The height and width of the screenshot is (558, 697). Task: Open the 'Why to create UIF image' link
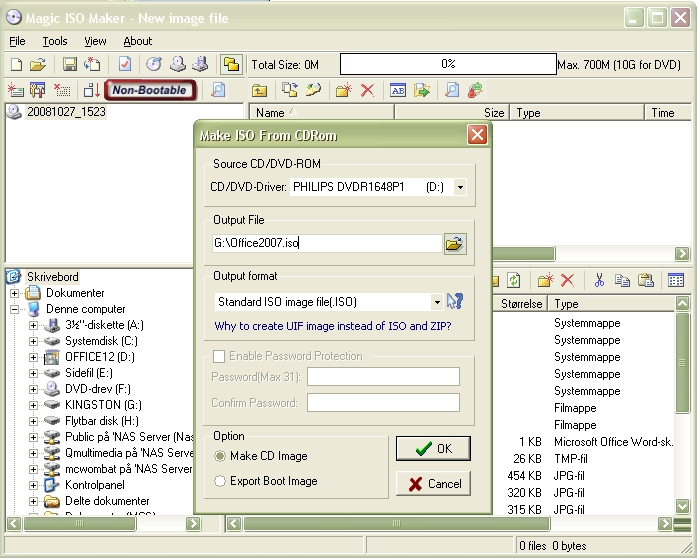[332, 326]
